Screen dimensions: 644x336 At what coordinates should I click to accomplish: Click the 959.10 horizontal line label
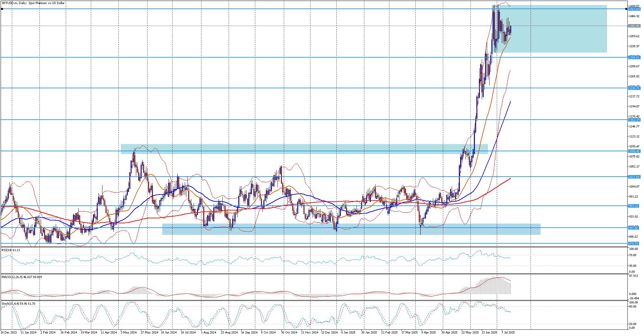point(634,206)
